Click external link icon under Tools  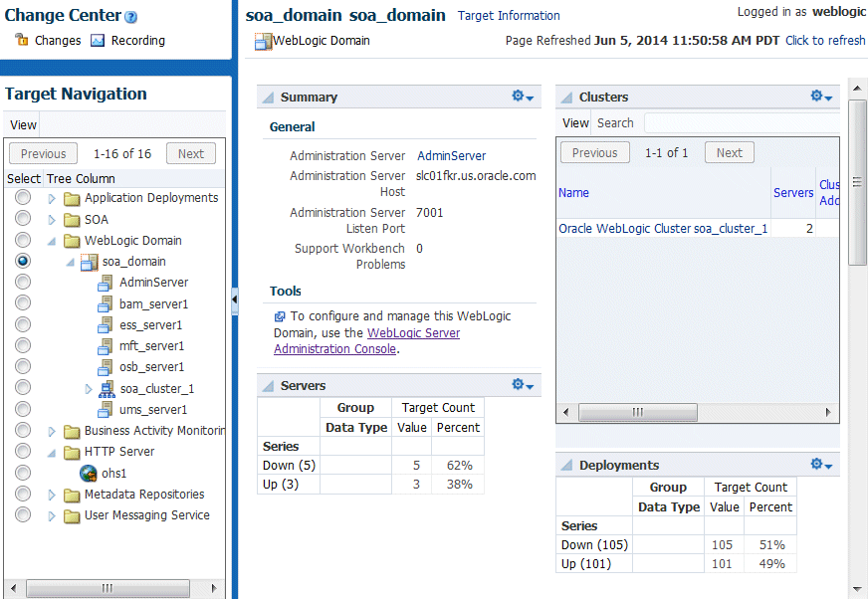click(280, 316)
